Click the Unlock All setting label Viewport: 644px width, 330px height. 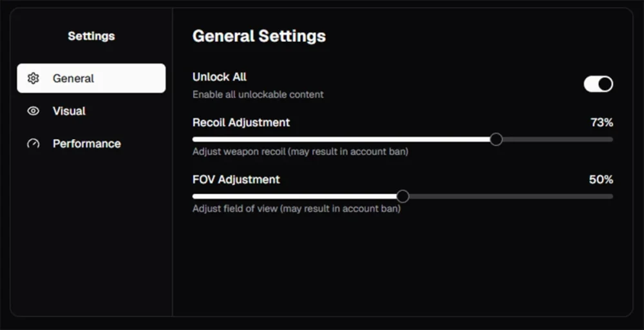tap(220, 77)
